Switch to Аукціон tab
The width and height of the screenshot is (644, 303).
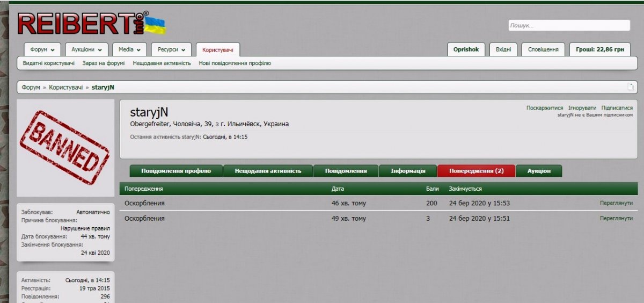539,171
